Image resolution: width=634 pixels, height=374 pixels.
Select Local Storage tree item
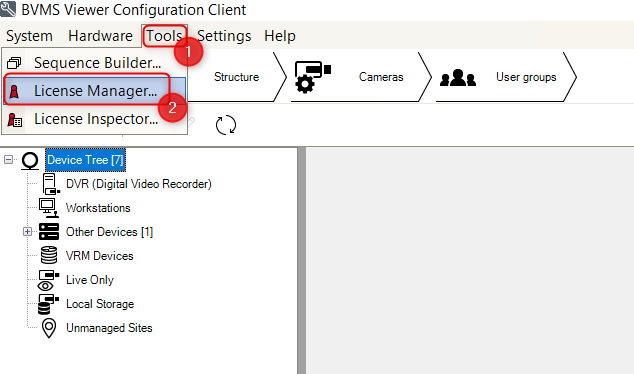(100, 304)
